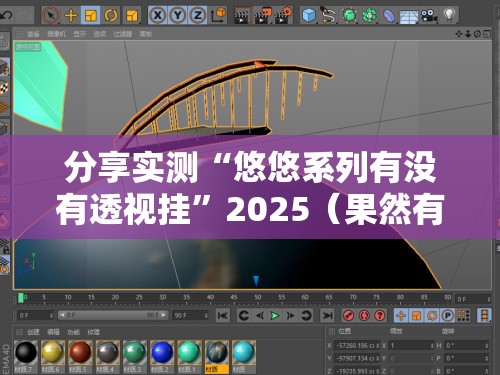
Task: Toggle rotation keyframe recording
Action: tap(432, 315)
